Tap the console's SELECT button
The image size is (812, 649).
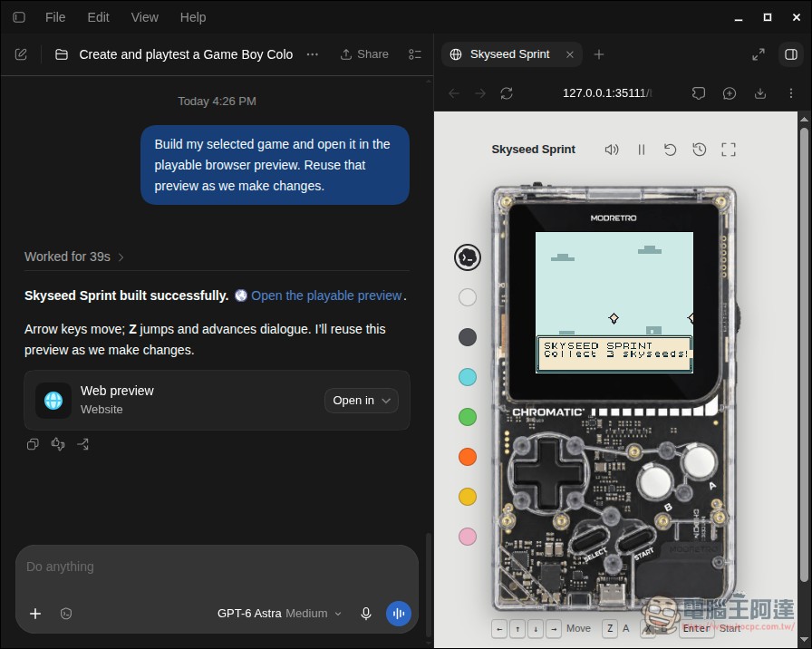pos(590,540)
